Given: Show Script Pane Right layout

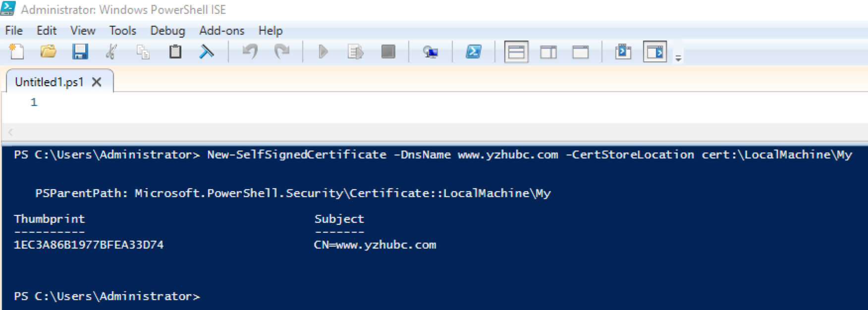Looking at the screenshot, I should tap(548, 52).
